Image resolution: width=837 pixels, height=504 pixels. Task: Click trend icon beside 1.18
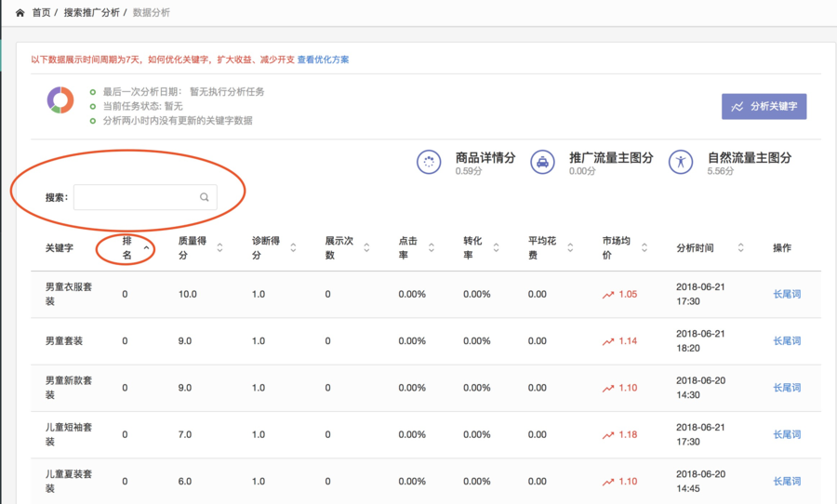coord(608,435)
